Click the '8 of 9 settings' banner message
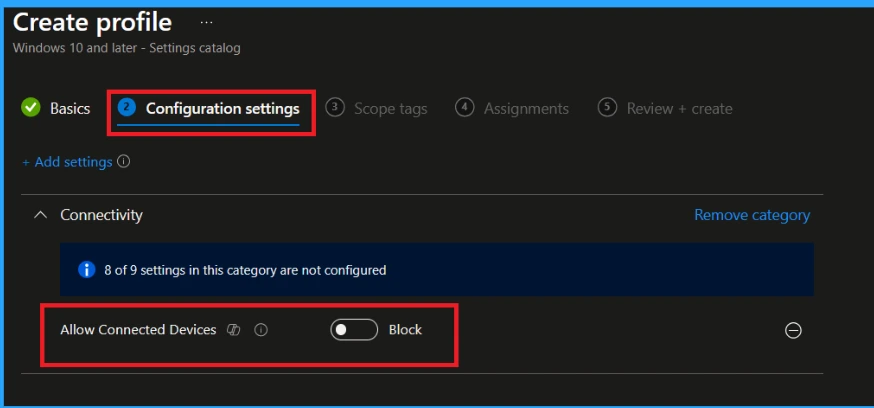Image resolution: width=874 pixels, height=408 pixels. [245, 270]
